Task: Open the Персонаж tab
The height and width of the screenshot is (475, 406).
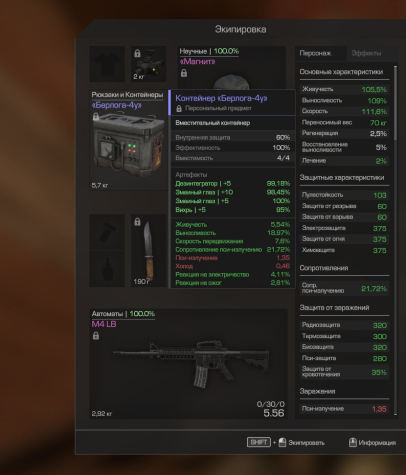Action: [315, 53]
